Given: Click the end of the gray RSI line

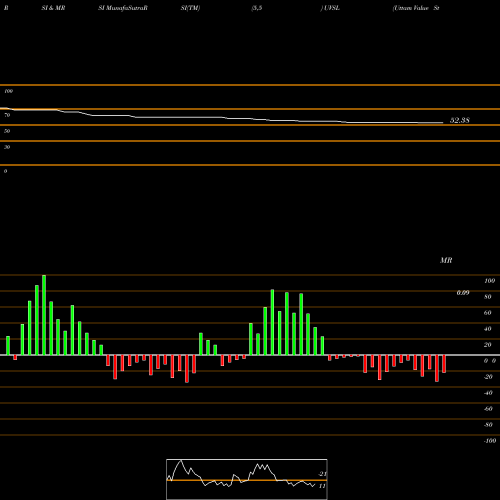Looking at the screenshot, I should point(442,123).
